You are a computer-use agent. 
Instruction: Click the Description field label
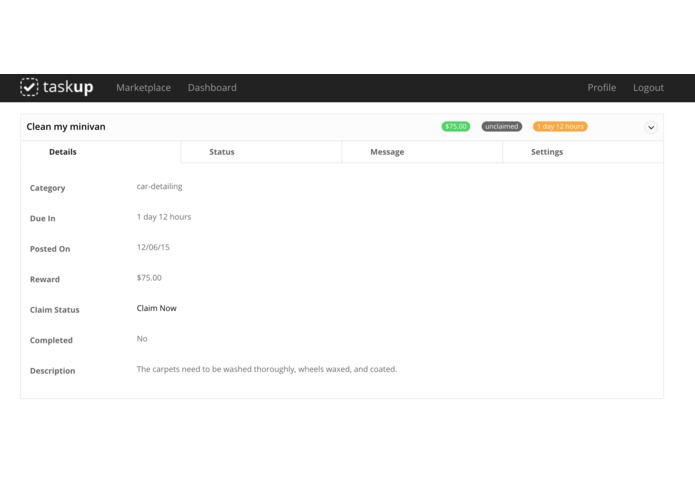pos(52,371)
